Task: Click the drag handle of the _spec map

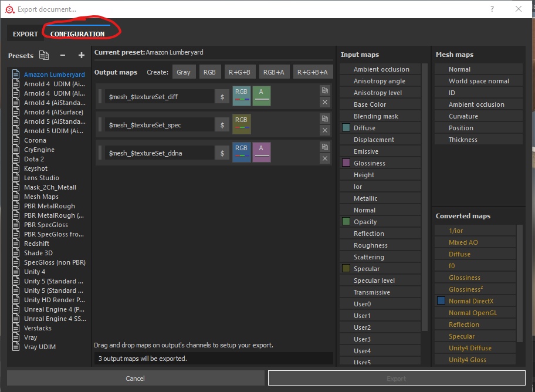Action: click(100, 124)
